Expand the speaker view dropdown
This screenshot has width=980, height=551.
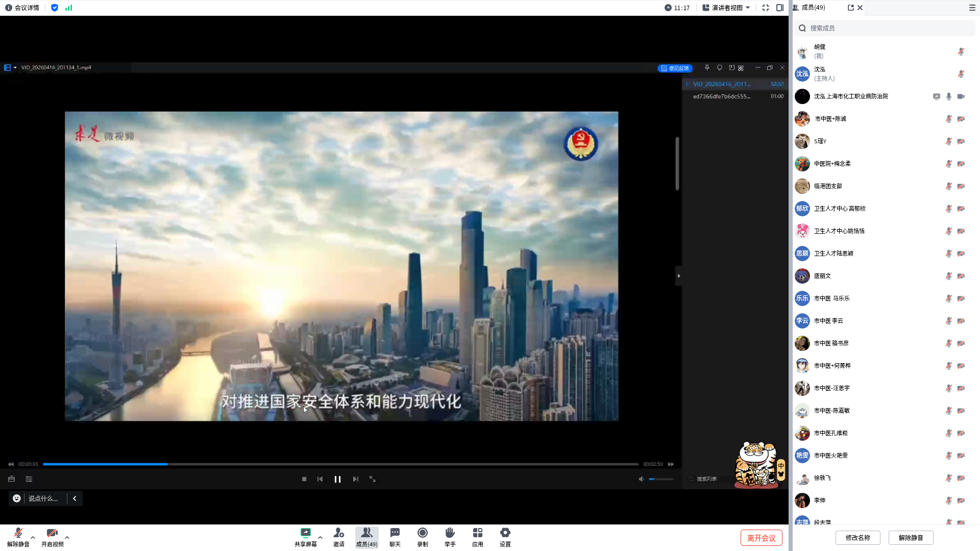[726, 8]
